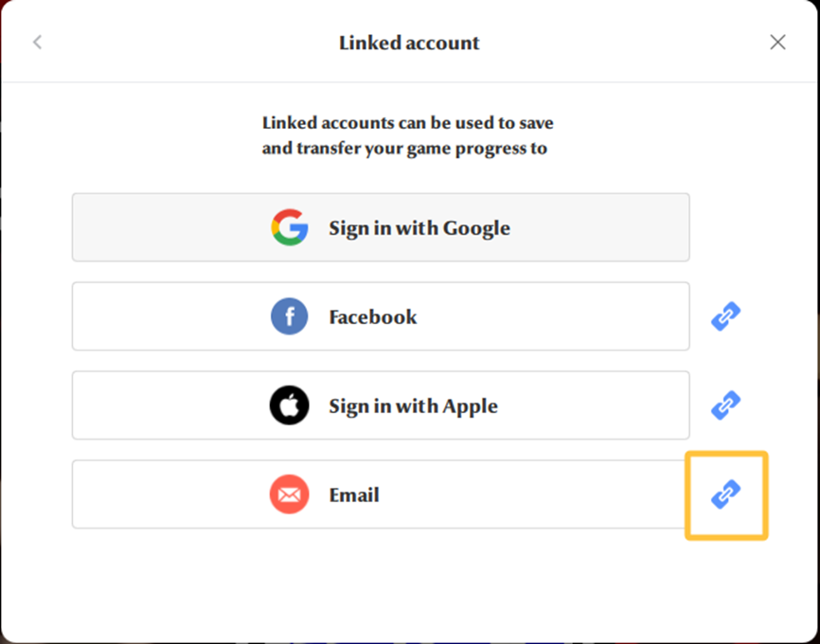The height and width of the screenshot is (644, 820).
Task: Close the Linked account dialog
Action: click(x=777, y=43)
